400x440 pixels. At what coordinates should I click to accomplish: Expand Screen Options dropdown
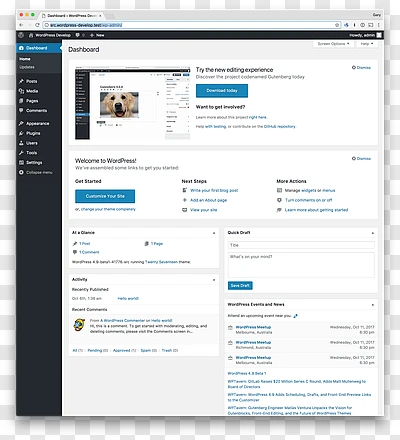coord(333,44)
